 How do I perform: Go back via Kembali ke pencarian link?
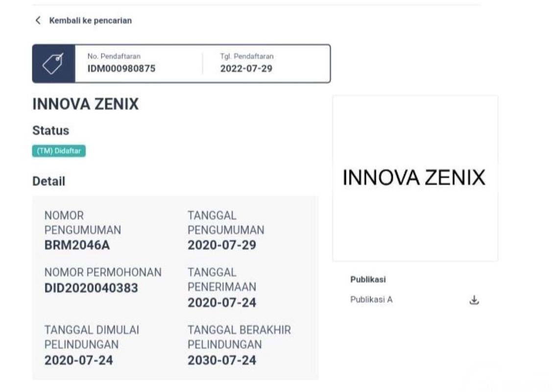(x=90, y=21)
